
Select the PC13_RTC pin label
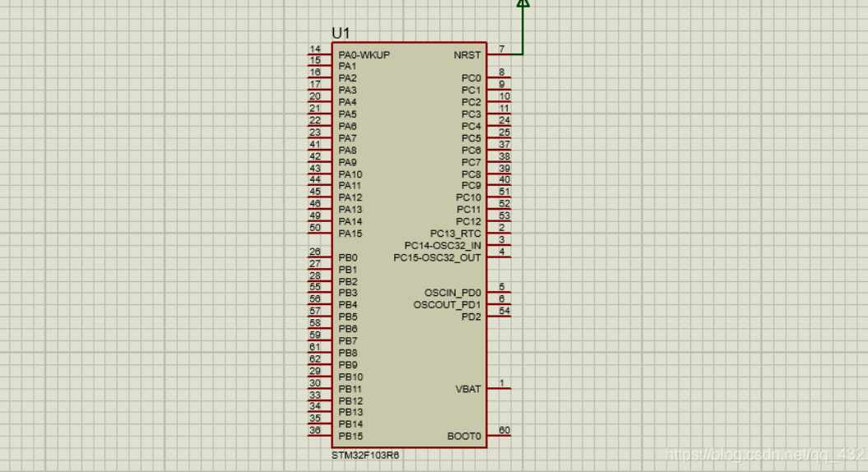pos(456,234)
